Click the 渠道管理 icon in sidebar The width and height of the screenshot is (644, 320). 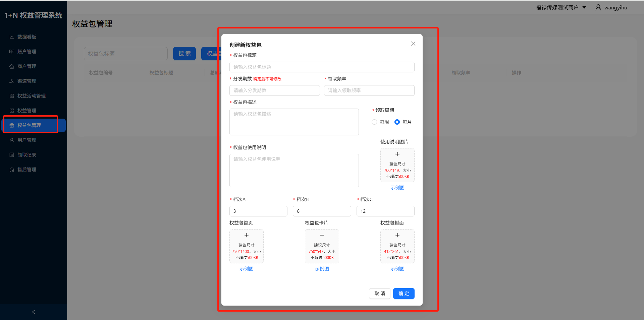[x=12, y=81]
